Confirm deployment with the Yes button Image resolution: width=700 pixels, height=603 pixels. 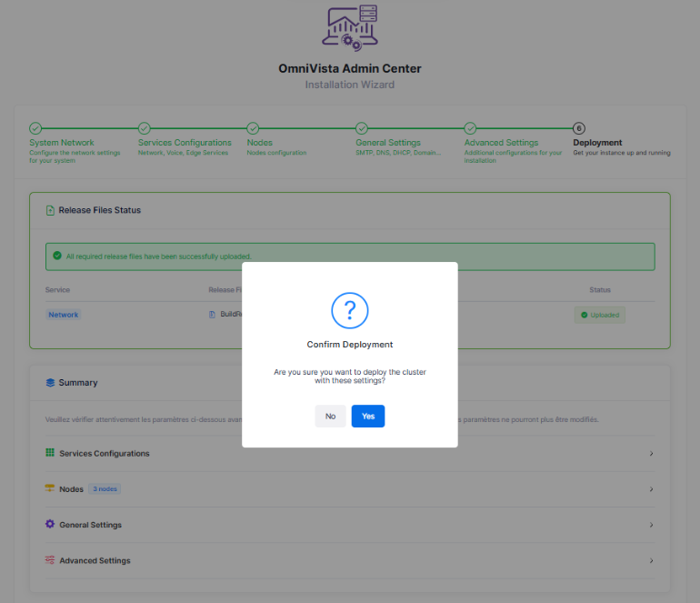[368, 416]
